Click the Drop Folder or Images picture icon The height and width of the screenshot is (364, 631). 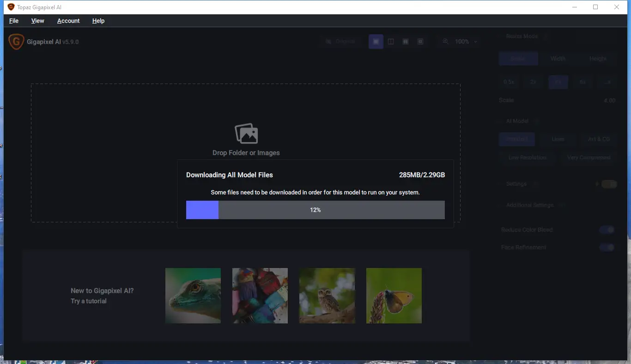[x=246, y=134]
